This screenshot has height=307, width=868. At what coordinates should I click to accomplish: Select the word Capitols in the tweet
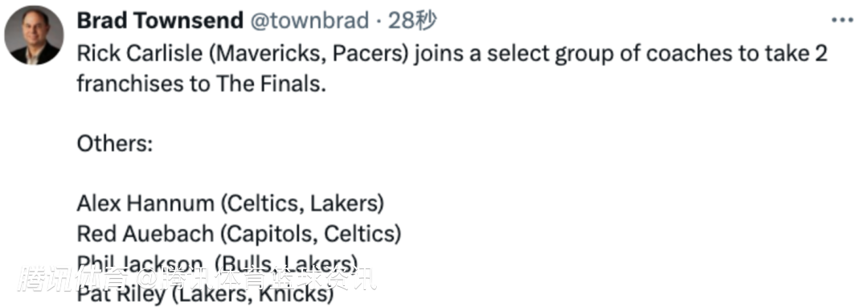tap(270, 234)
